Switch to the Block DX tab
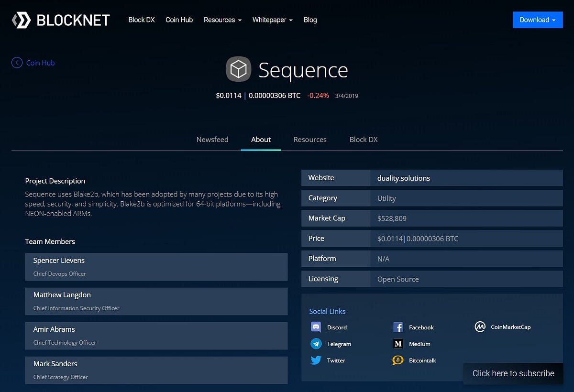Image resolution: width=574 pixels, height=392 pixels. 364,140
